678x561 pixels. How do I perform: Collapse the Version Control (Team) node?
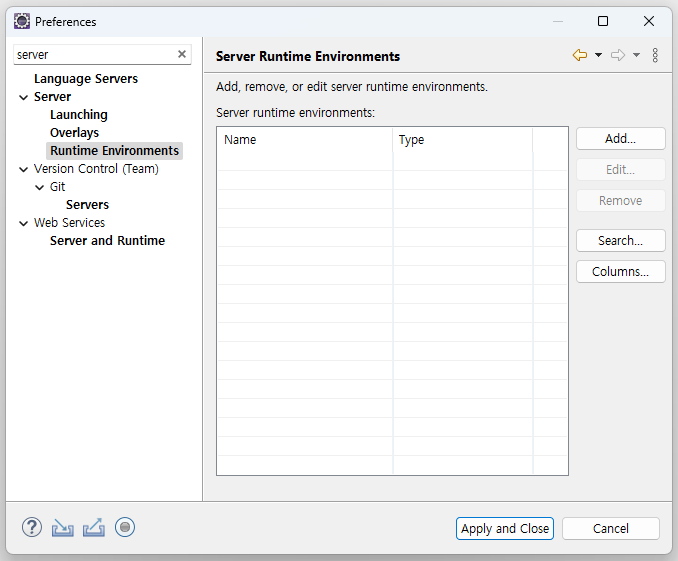[x=24, y=169]
